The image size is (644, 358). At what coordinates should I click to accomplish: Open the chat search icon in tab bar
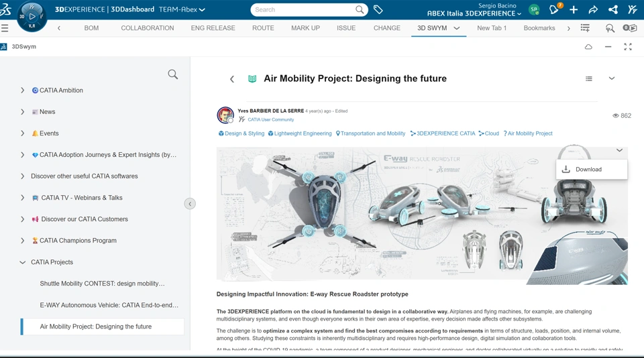pyautogui.click(x=610, y=28)
